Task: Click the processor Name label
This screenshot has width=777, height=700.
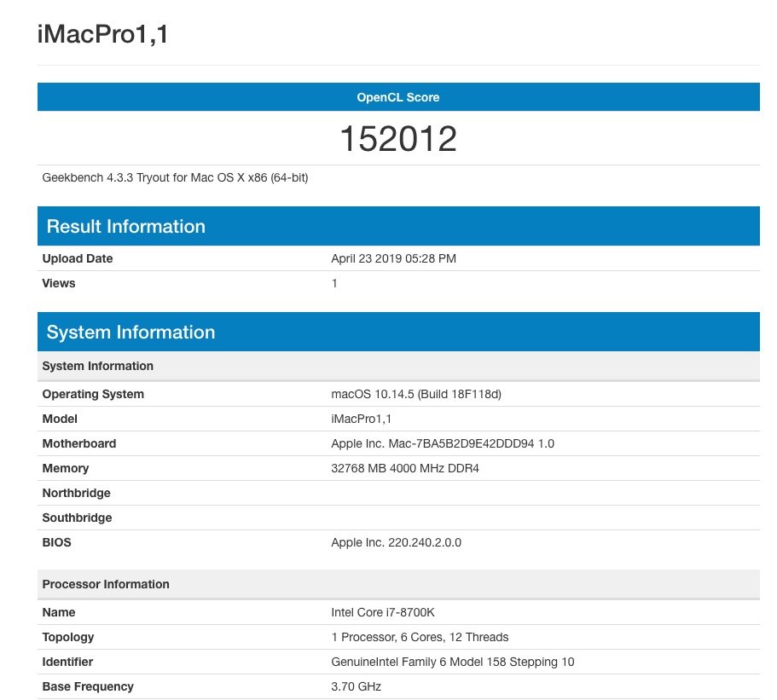Action: click(x=59, y=613)
